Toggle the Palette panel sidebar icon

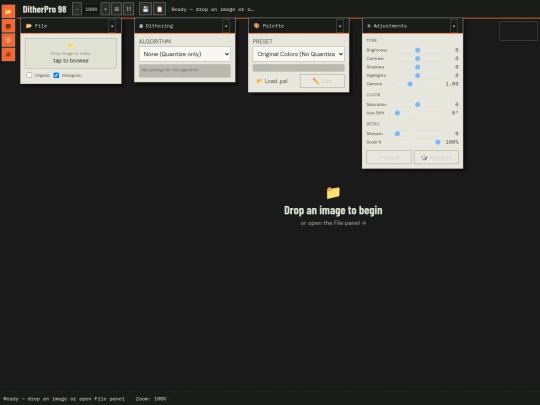[8, 40]
